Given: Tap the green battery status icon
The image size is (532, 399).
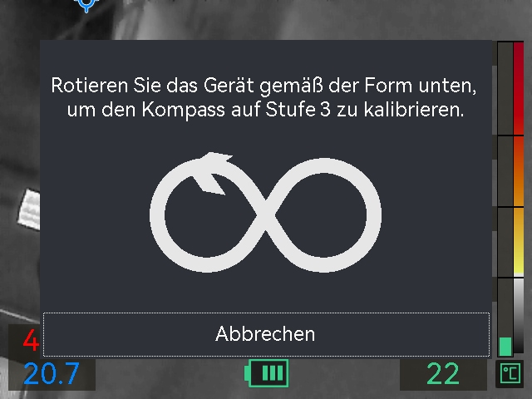Looking at the screenshot, I should tap(267, 373).
